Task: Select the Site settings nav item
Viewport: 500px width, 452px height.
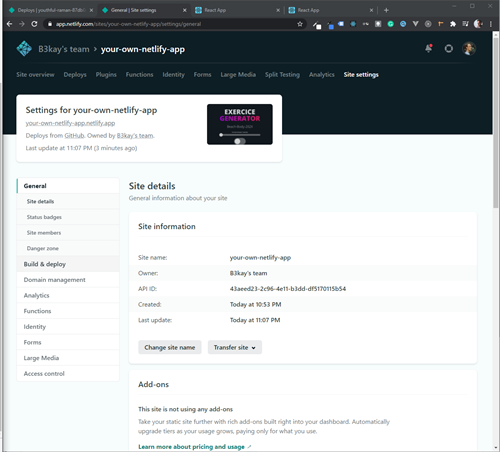Action: point(361,75)
